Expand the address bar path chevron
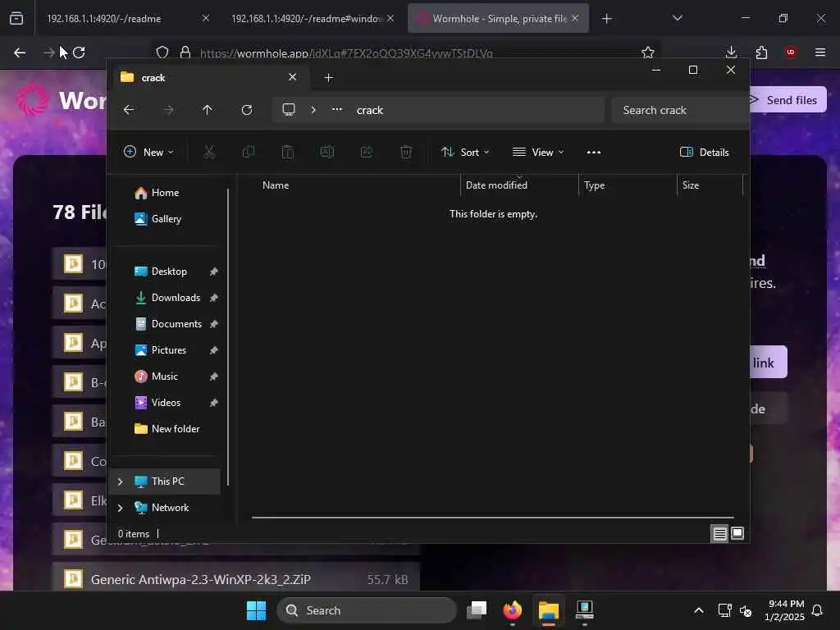This screenshot has height=630, width=840. click(x=313, y=110)
